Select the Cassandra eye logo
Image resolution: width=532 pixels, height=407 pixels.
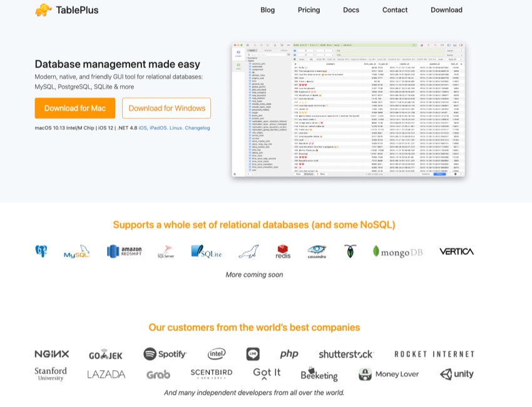tap(318, 251)
